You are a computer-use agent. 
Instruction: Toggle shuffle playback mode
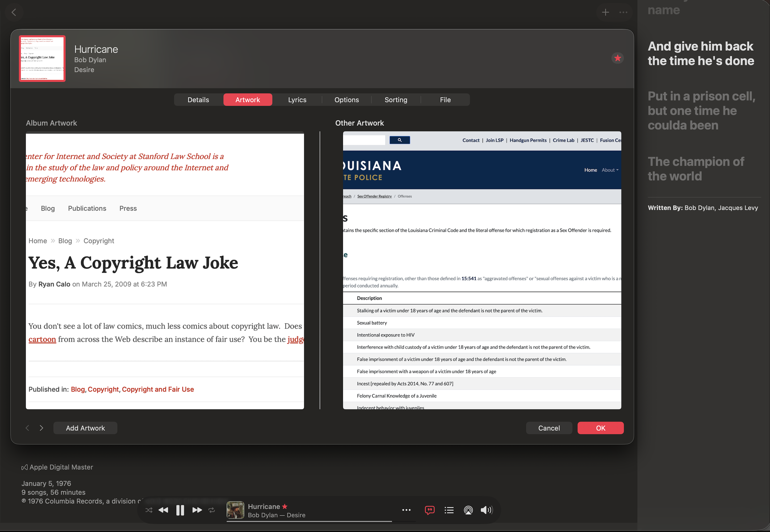pyautogui.click(x=149, y=510)
